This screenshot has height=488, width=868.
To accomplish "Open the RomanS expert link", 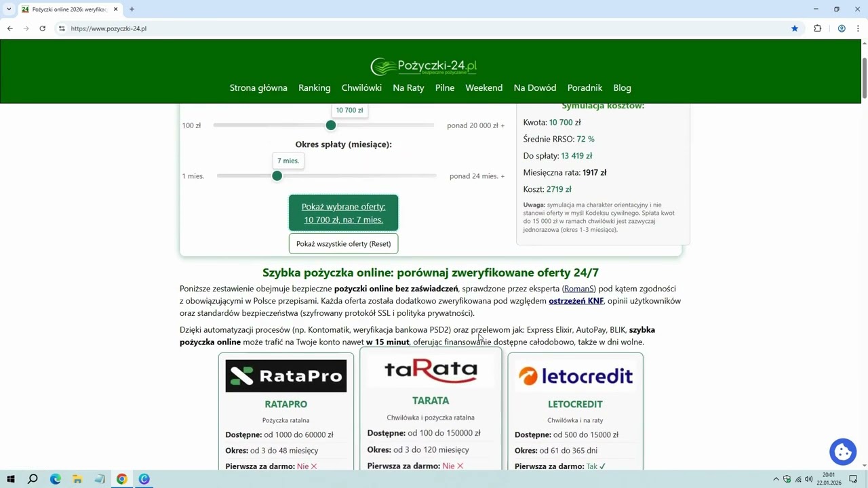I will click(579, 289).
